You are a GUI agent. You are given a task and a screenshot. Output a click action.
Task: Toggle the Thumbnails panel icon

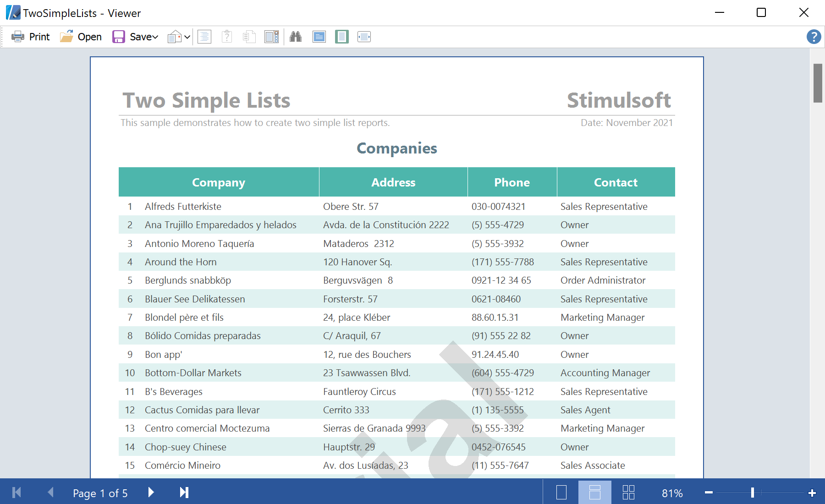pyautogui.click(x=272, y=37)
